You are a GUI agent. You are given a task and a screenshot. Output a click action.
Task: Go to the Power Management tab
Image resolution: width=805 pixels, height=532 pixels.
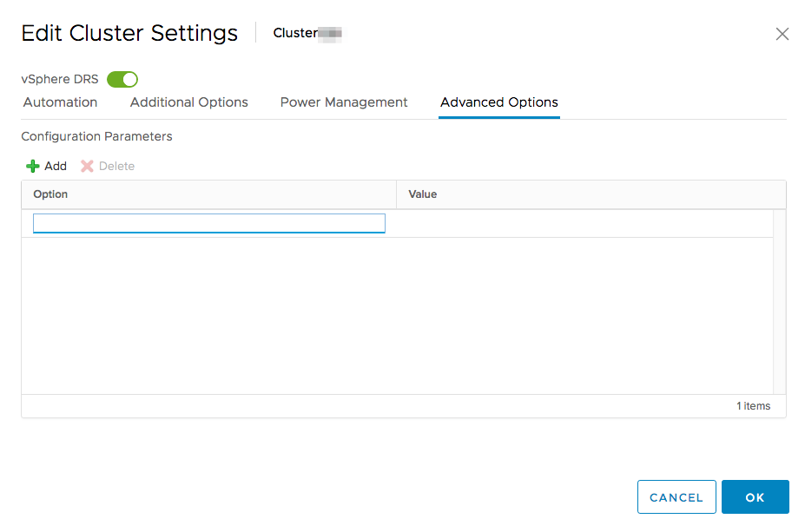[343, 102]
